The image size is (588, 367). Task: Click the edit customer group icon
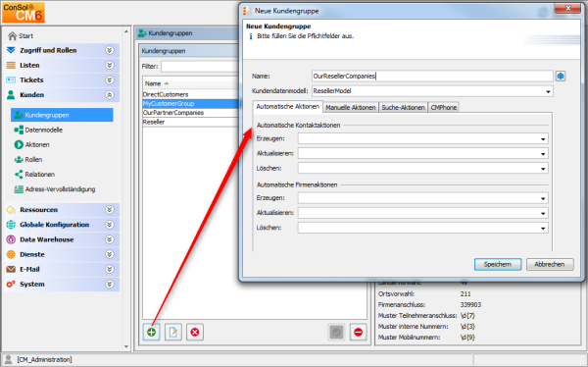[x=173, y=332]
